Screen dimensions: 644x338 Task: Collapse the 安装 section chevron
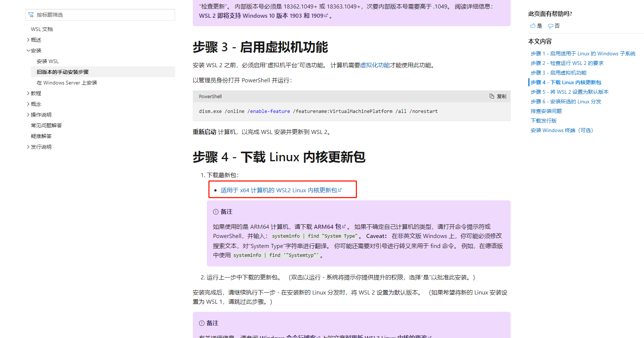click(x=28, y=51)
